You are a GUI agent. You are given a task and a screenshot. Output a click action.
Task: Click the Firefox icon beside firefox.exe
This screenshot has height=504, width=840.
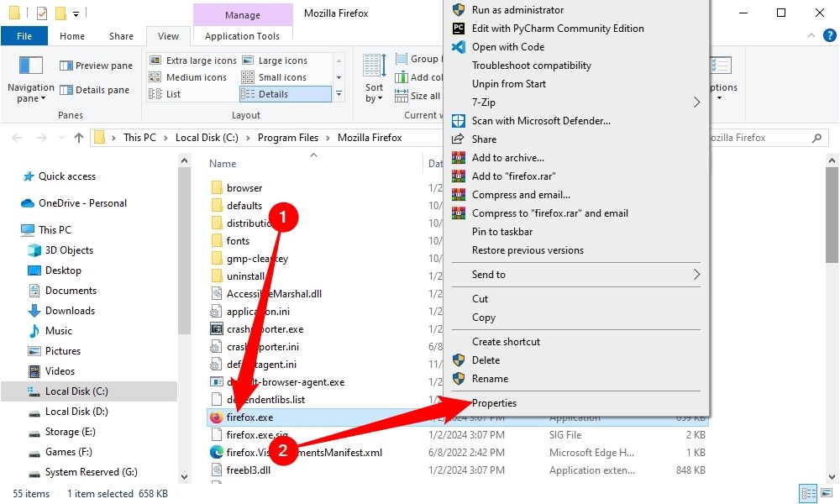click(x=216, y=417)
